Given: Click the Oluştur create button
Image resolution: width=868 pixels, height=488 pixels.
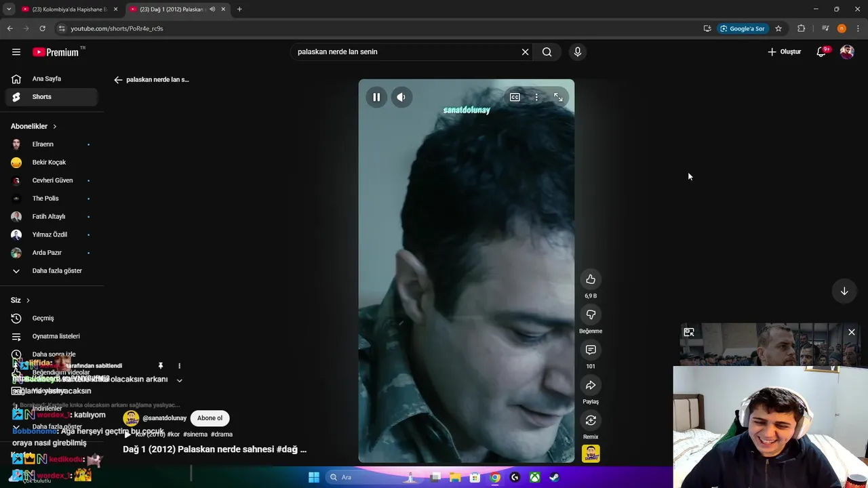Looking at the screenshot, I should (785, 52).
